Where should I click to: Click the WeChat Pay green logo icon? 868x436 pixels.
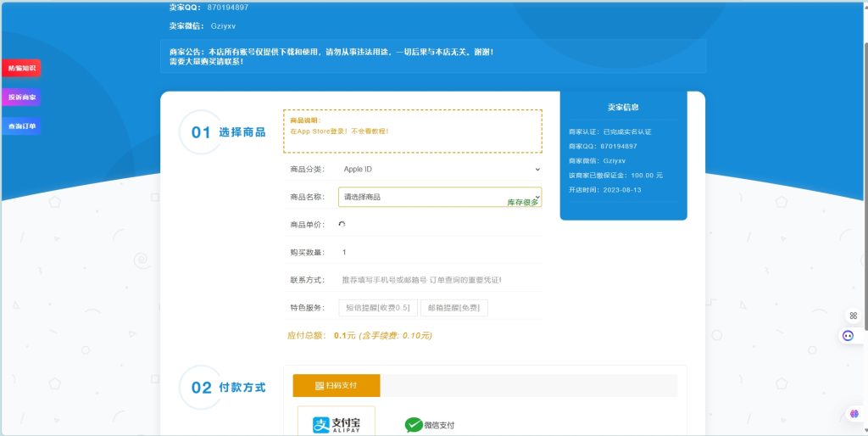coord(414,425)
